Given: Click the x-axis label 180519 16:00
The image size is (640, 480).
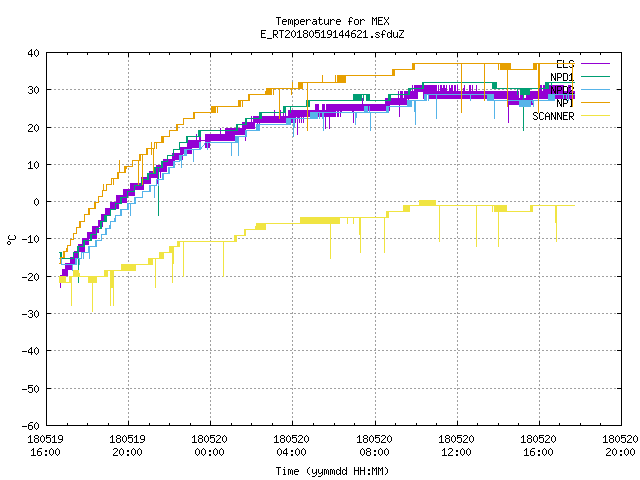Looking at the screenshot, I should click(x=45, y=446).
